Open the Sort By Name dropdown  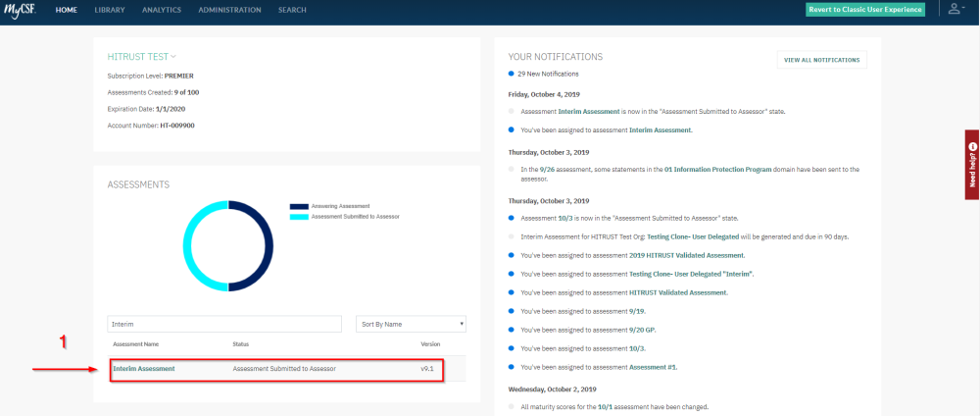click(411, 324)
